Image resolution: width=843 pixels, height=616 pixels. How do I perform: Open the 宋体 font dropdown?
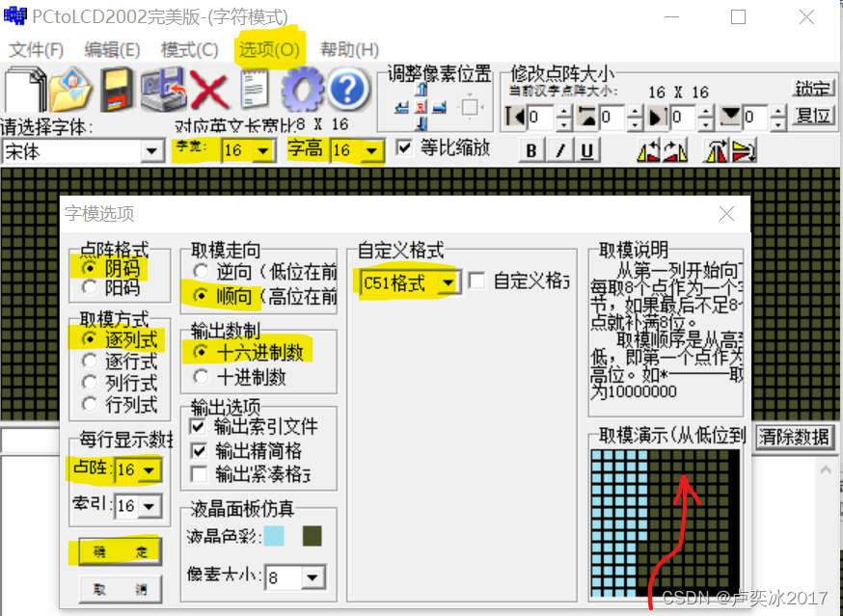tap(152, 151)
